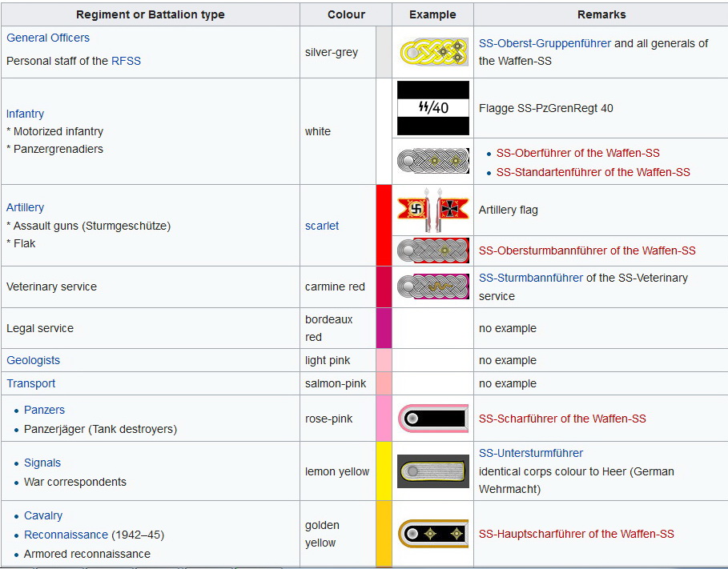Click the Remarks column header

tap(601, 14)
